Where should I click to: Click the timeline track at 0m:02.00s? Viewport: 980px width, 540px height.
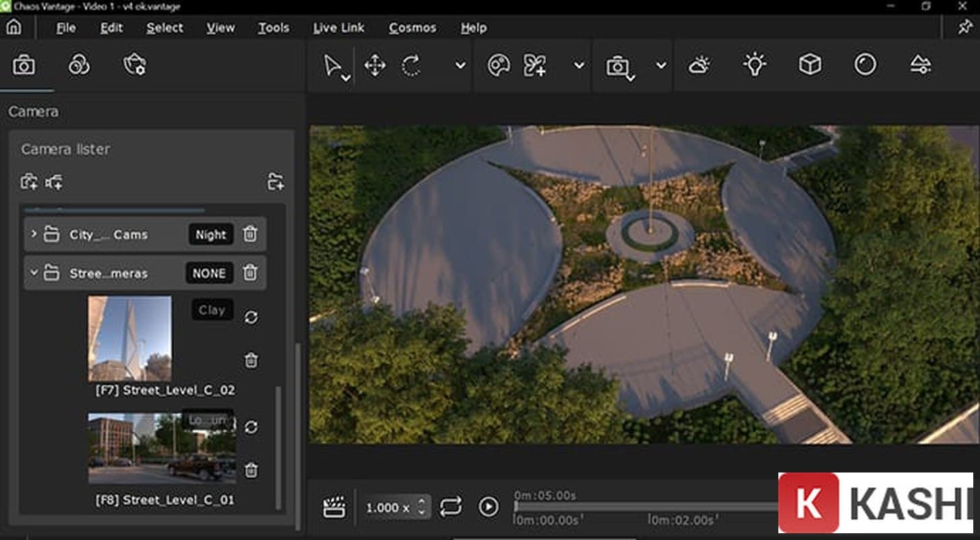point(650,508)
